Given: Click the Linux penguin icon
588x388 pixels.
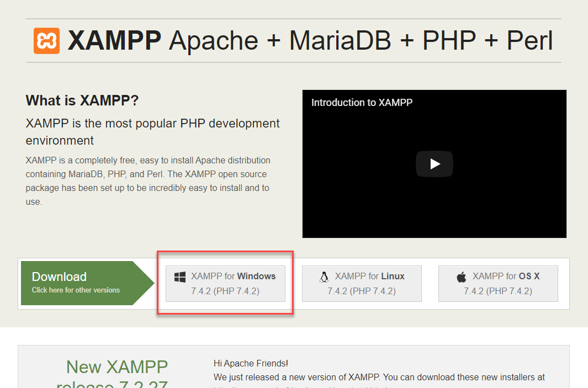Looking at the screenshot, I should point(324,277).
